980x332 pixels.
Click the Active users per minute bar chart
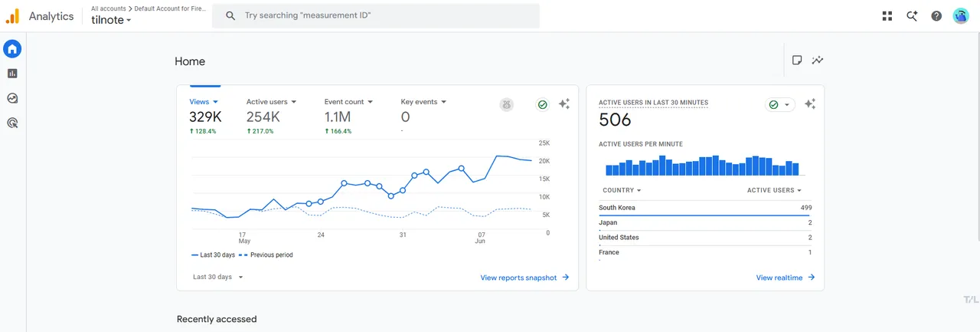pyautogui.click(x=703, y=166)
